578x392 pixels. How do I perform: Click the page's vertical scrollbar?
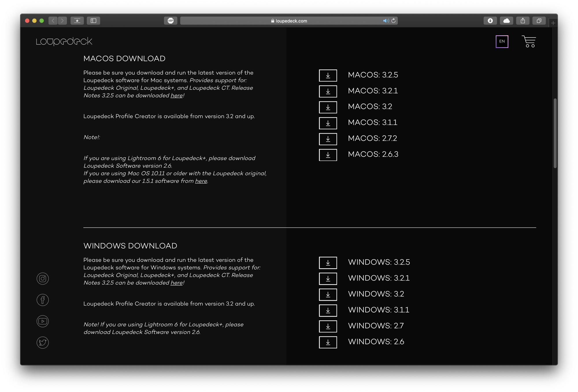pos(555,133)
